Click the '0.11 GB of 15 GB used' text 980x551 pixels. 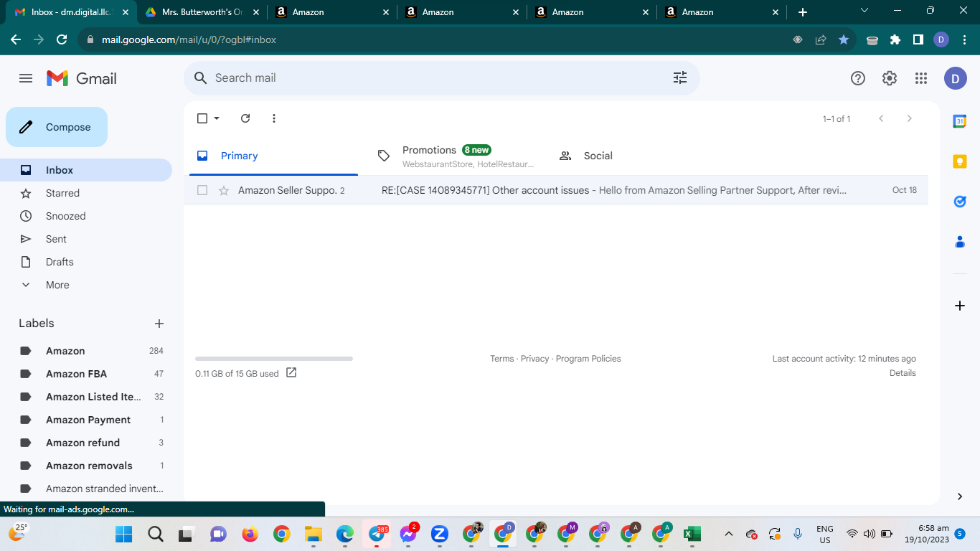pyautogui.click(x=237, y=374)
